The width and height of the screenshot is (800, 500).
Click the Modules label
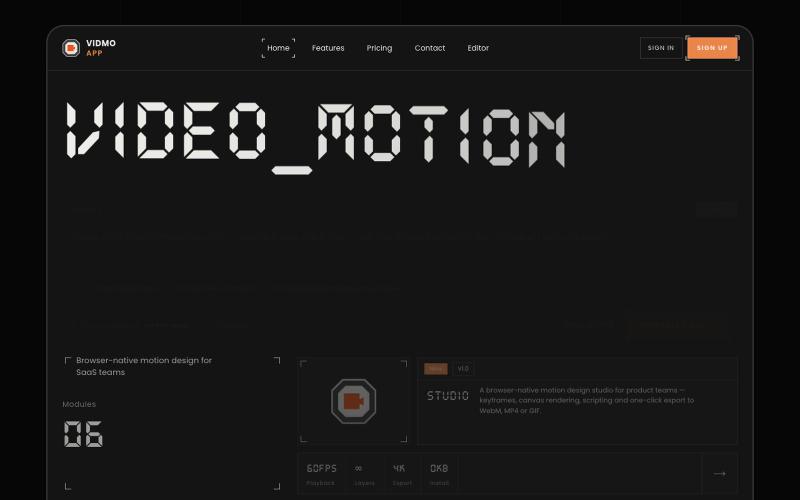(79, 404)
